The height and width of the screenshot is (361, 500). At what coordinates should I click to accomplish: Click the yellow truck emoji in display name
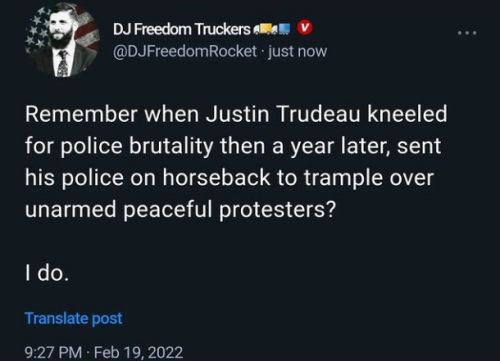click(x=264, y=29)
